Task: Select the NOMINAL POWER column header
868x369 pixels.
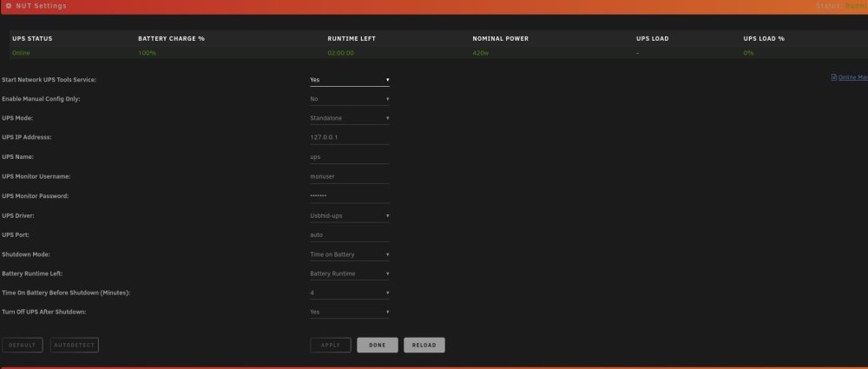Action: coord(501,39)
